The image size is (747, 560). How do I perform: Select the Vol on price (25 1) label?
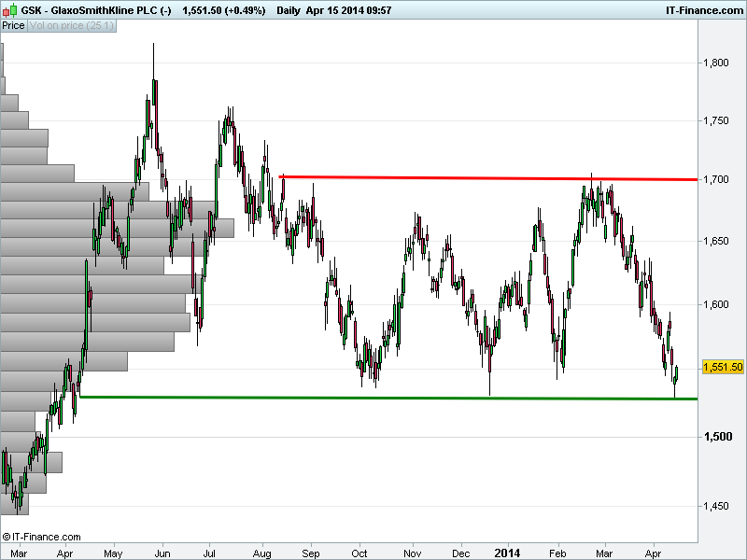(71, 25)
